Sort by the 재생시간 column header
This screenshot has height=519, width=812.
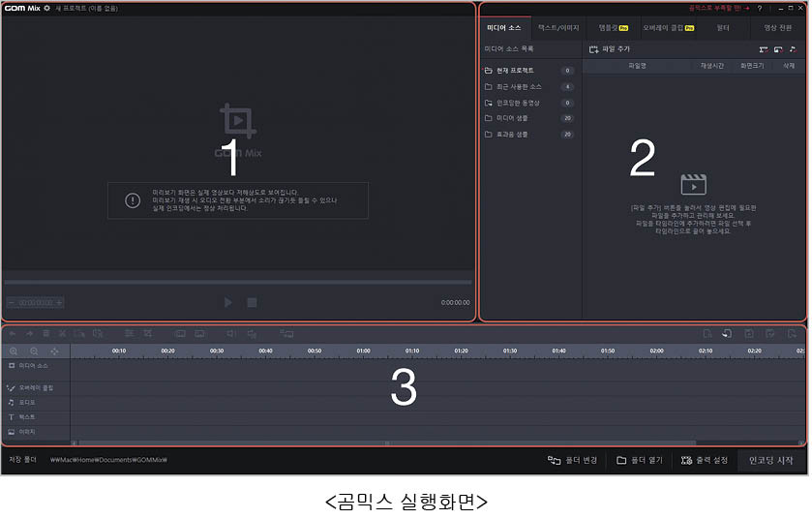(713, 66)
